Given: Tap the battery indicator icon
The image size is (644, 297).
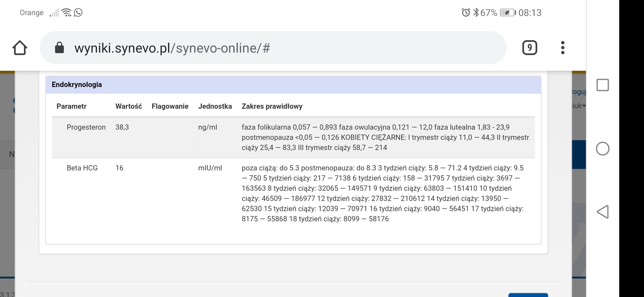Looking at the screenshot, I should [x=507, y=13].
